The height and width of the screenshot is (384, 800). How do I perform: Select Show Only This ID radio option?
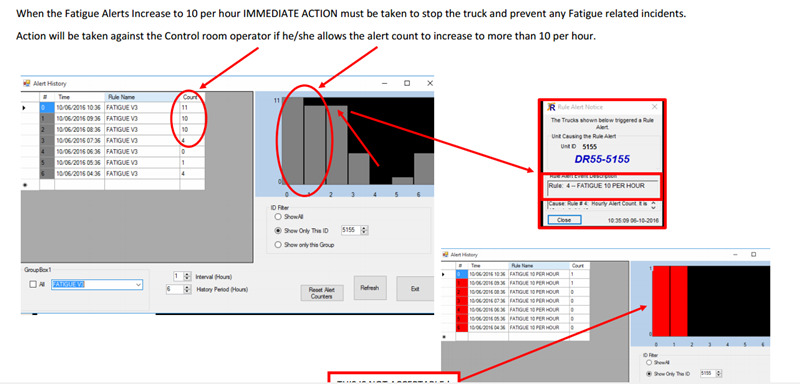[278, 231]
